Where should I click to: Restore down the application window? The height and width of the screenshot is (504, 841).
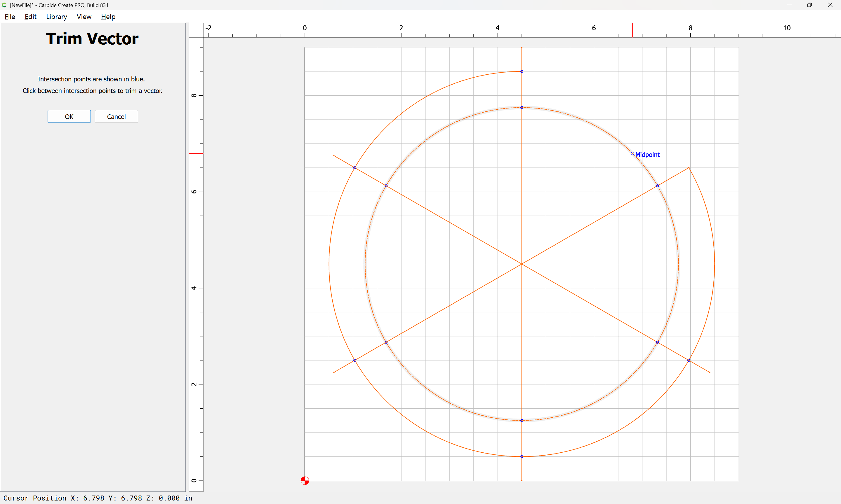tap(809, 5)
